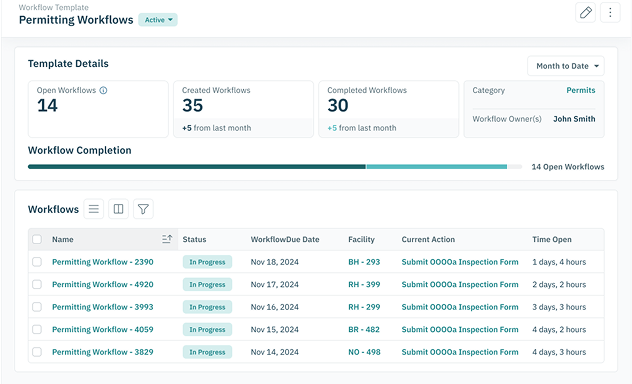Click the '14 Open Workflows' label beside progress bar
This screenshot has height=384, width=632.
tap(568, 167)
